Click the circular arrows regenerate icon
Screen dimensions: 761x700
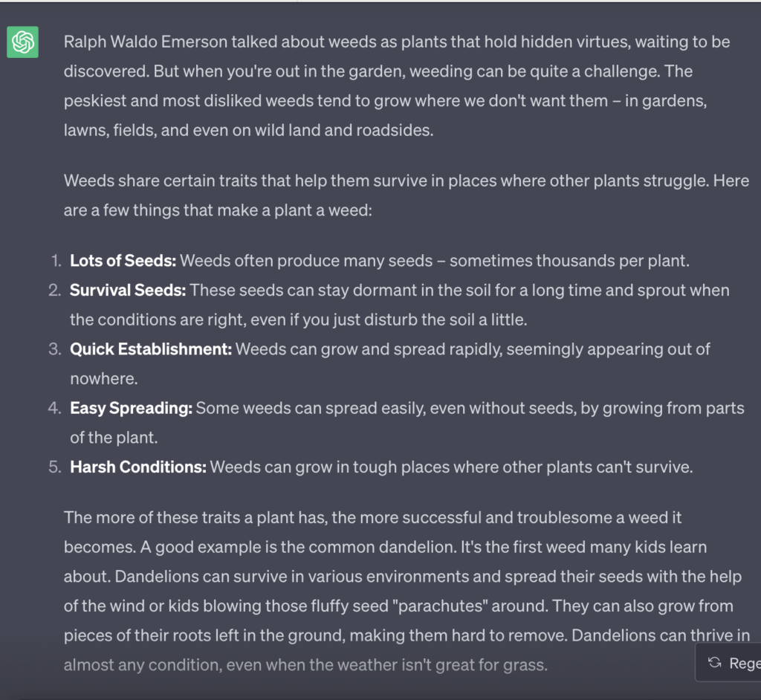[x=714, y=663]
